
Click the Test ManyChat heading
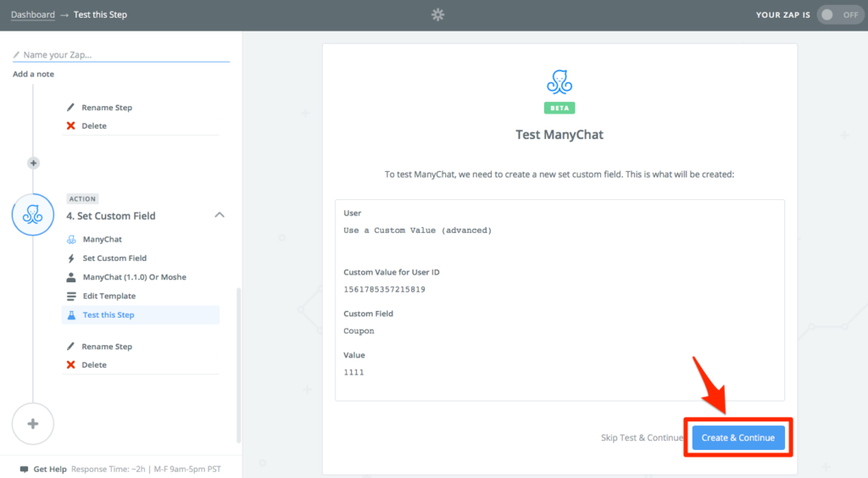(559, 135)
